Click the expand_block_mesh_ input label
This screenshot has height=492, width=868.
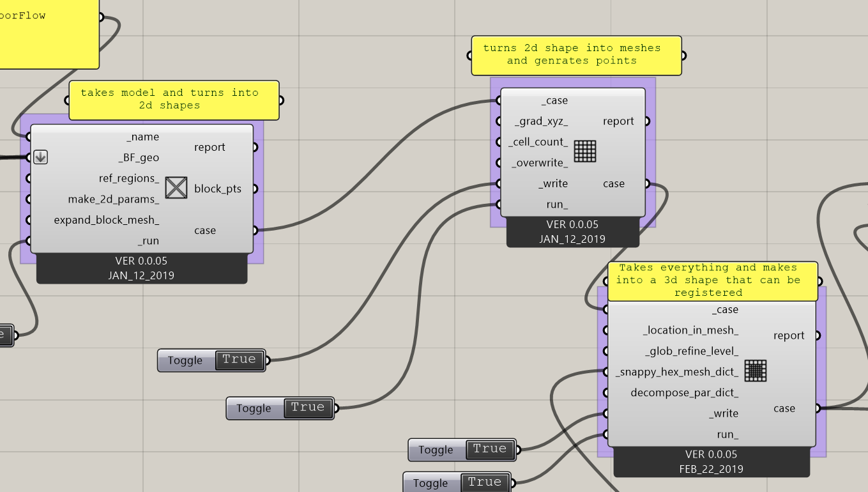107,220
